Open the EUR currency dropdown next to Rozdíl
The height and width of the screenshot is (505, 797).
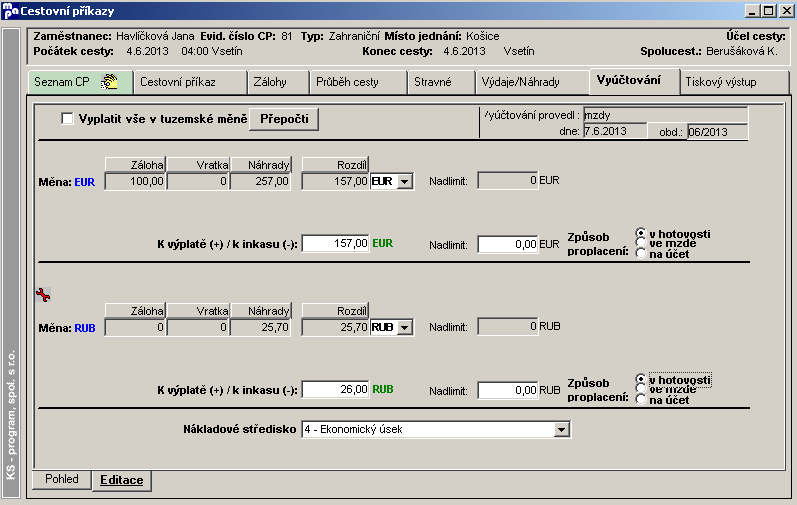[x=405, y=181]
